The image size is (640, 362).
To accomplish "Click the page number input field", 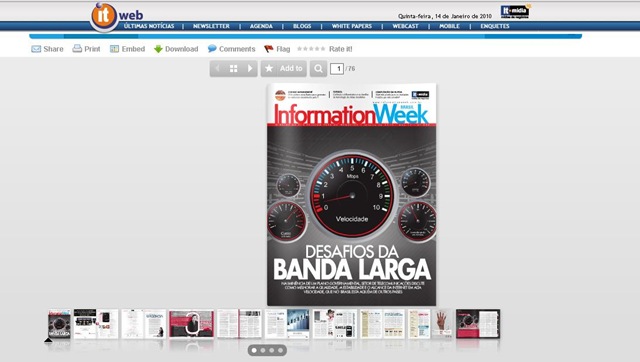I will 337,69.
